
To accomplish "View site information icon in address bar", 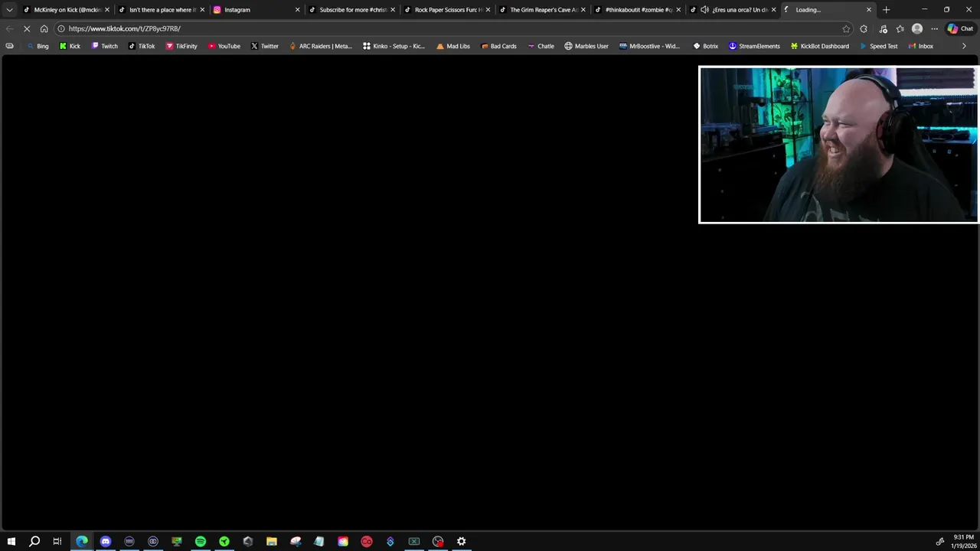I will (61, 28).
